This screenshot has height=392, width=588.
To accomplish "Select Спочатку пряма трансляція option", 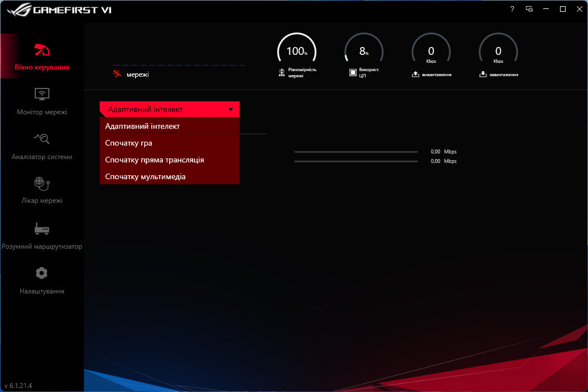I will (170, 160).
